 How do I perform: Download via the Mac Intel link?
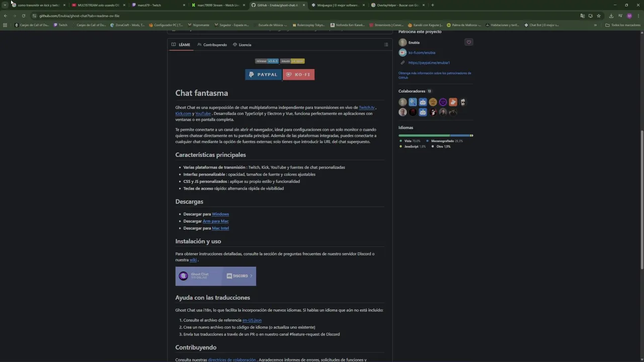[x=220, y=228]
